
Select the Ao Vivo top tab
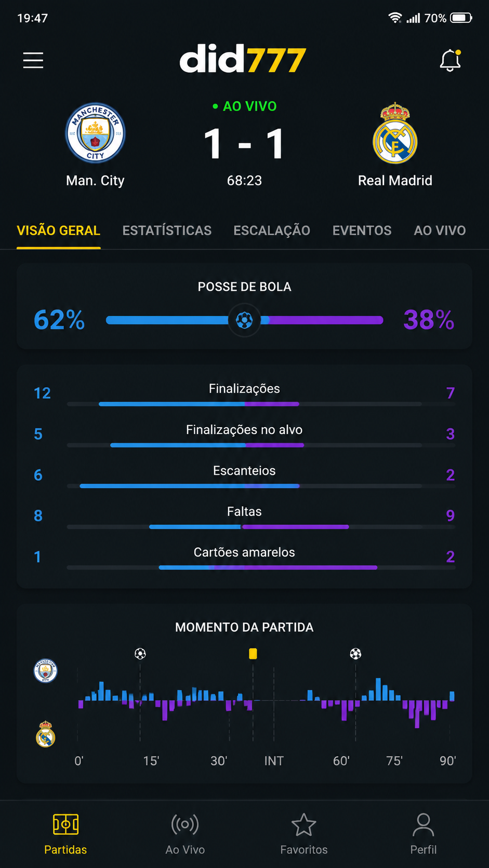(440, 230)
